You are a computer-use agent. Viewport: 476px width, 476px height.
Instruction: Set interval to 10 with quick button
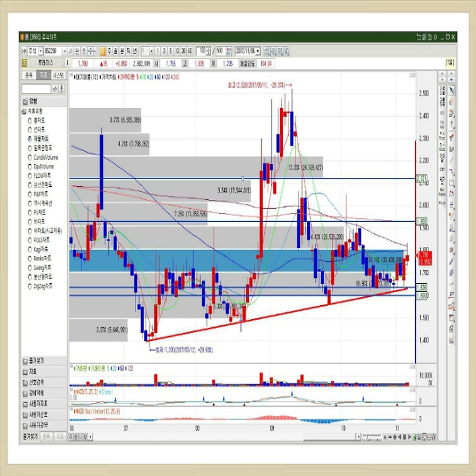pos(177,51)
